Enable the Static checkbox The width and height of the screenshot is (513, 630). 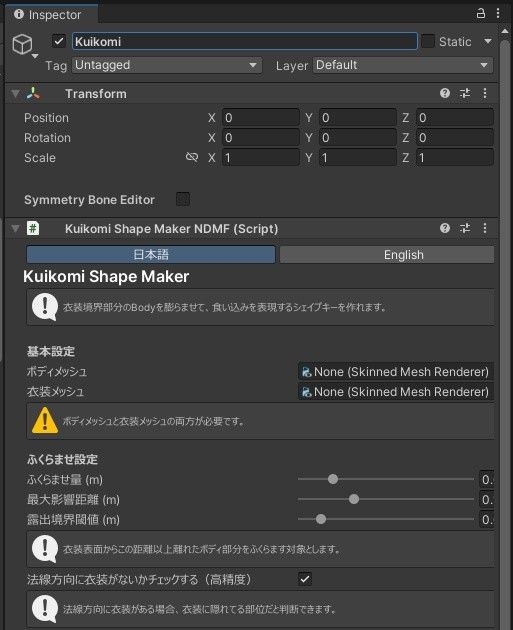tap(428, 41)
